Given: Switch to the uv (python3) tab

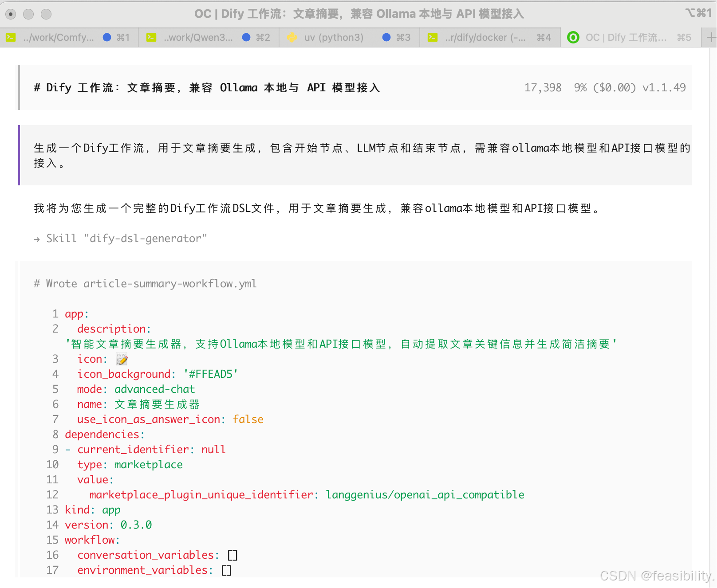Looking at the screenshot, I should point(350,38).
